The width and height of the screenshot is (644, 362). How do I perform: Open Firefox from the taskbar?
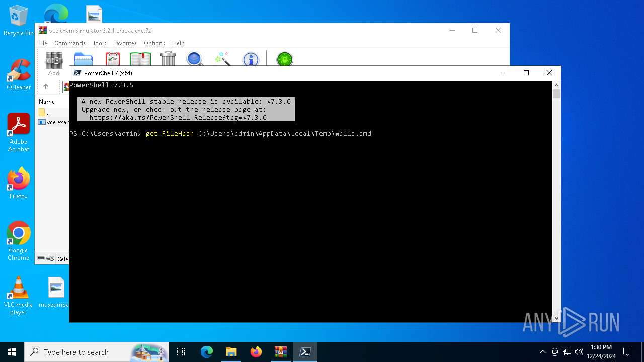point(256,352)
